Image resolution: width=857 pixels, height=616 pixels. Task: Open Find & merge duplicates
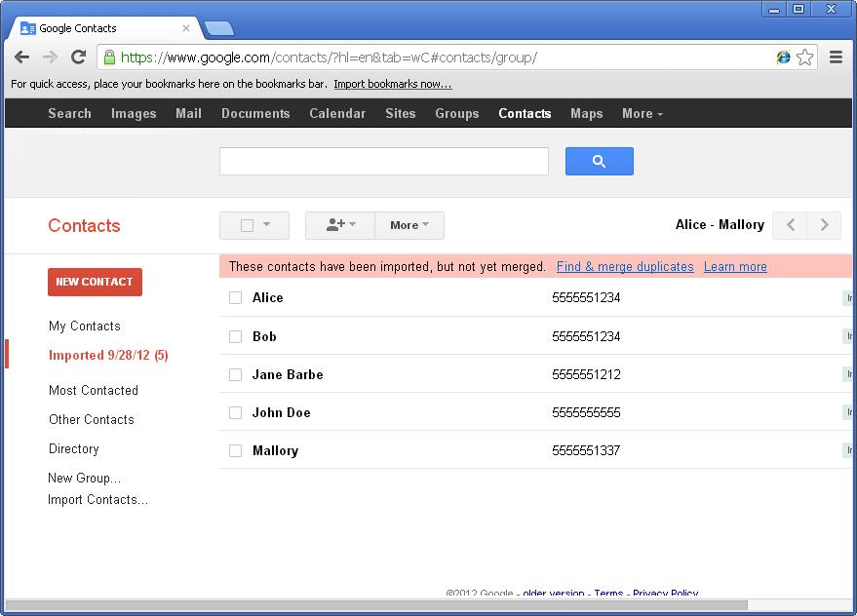point(624,266)
